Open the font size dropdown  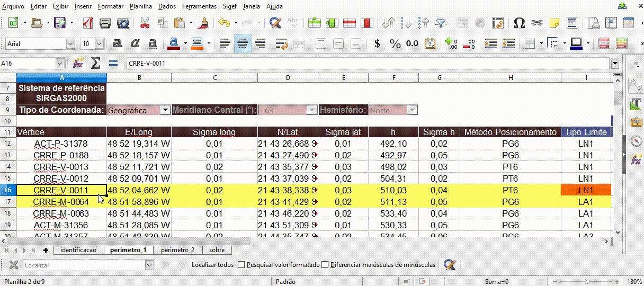click(x=100, y=44)
